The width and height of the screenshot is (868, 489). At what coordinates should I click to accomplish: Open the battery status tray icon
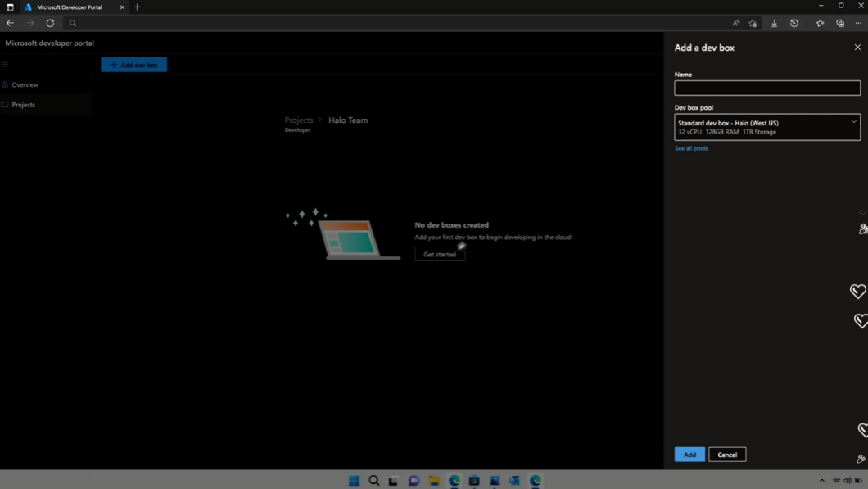click(858, 481)
